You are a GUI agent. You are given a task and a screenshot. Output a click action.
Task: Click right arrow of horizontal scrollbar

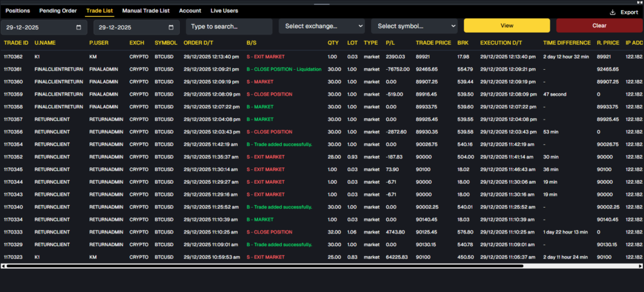(x=640, y=266)
